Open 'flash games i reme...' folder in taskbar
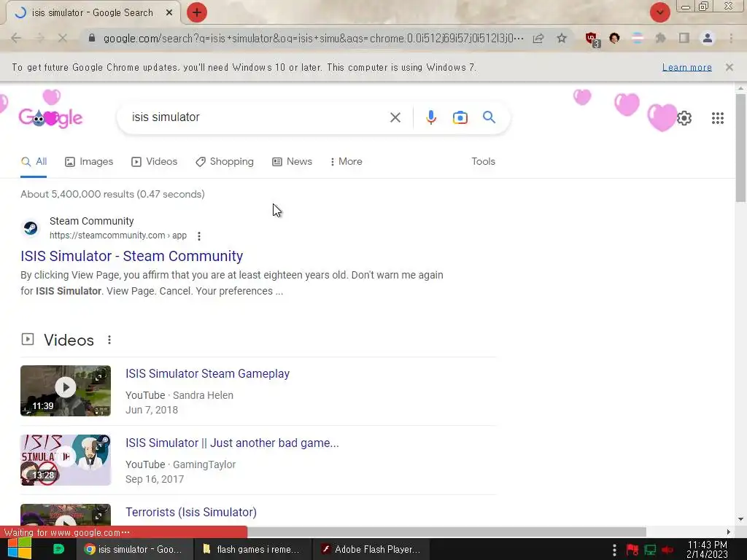Image resolution: width=747 pixels, height=560 pixels. tap(253, 549)
